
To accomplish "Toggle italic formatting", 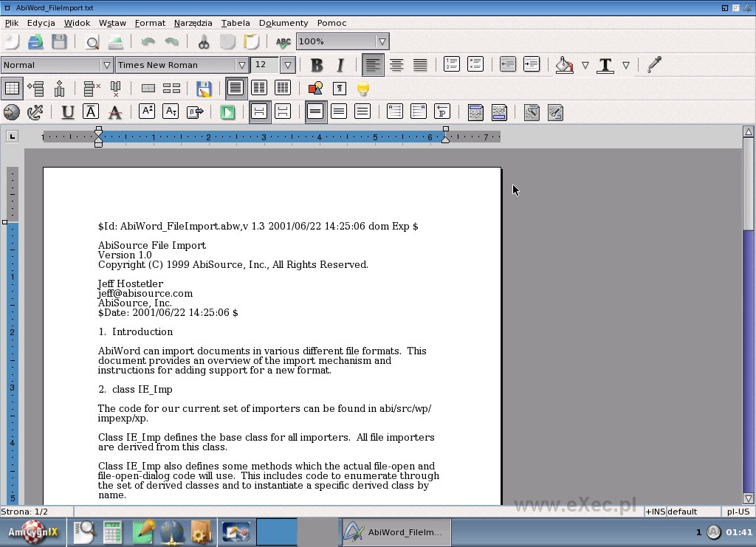I will tap(340, 65).
